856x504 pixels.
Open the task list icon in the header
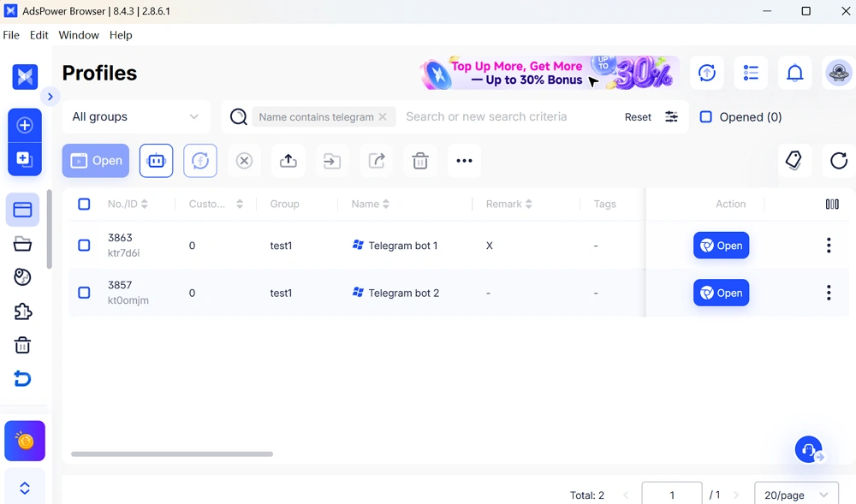(751, 73)
